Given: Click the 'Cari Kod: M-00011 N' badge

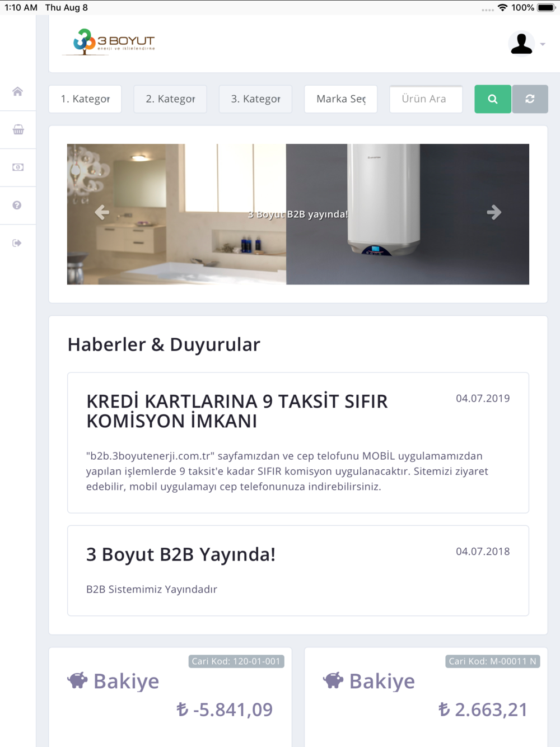Looking at the screenshot, I should pos(493,661).
